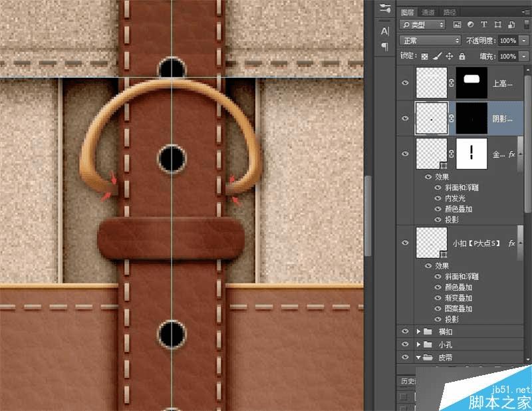This screenshot has height=411, width=532.
Task: Filter layers by text type
Action: pyautogui.click(x=483, y=25)
